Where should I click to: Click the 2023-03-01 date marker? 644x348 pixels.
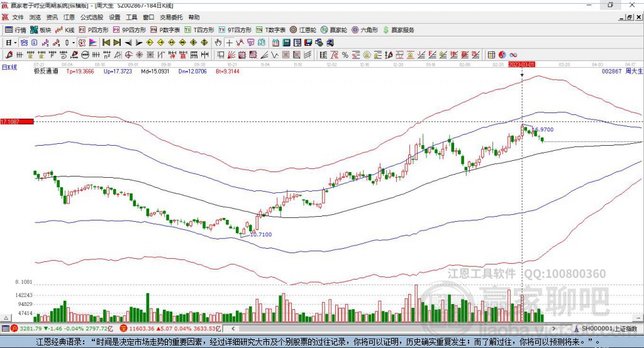(x=521, y=65)
